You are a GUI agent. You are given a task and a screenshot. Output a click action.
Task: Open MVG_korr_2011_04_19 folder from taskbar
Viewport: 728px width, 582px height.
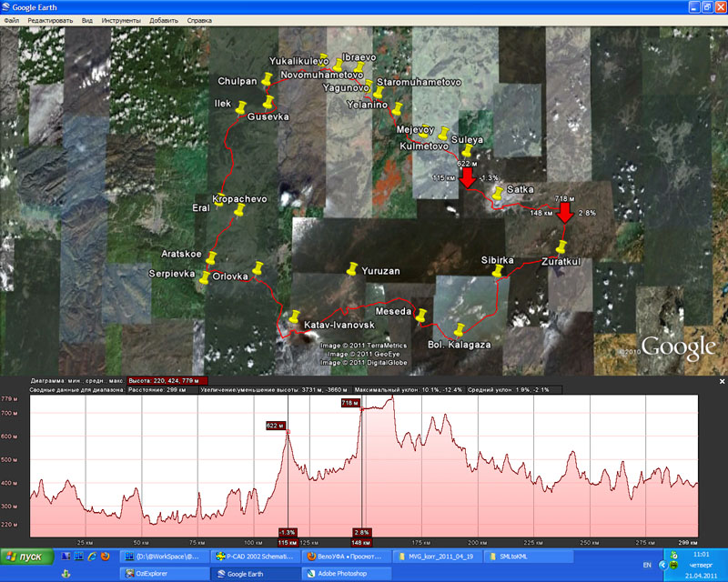pyautogui.click(x=437, y=557)
